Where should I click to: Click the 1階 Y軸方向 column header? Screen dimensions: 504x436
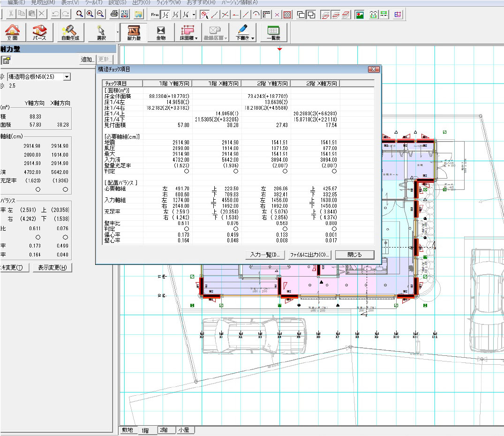[x=167, y=83]
